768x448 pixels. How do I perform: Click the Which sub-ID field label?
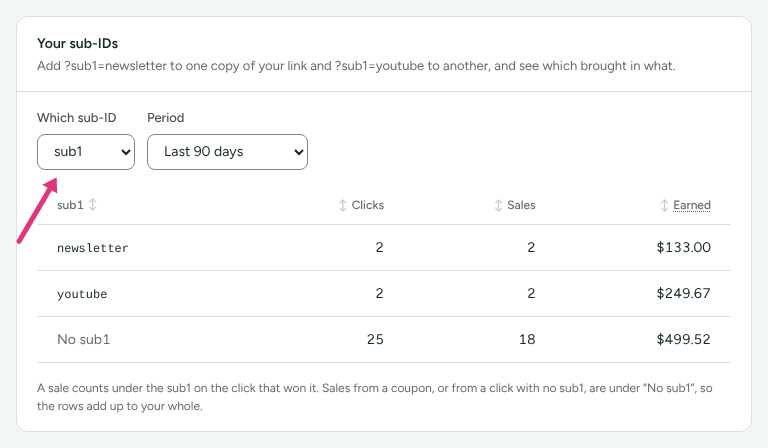pos(77,118)
